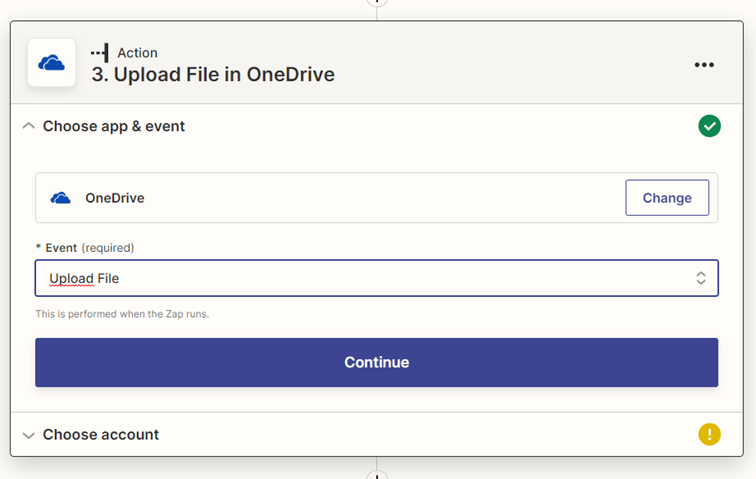Click the step title Upload File in OneDrive
The image size is (756, 479).
click(213, 74)
